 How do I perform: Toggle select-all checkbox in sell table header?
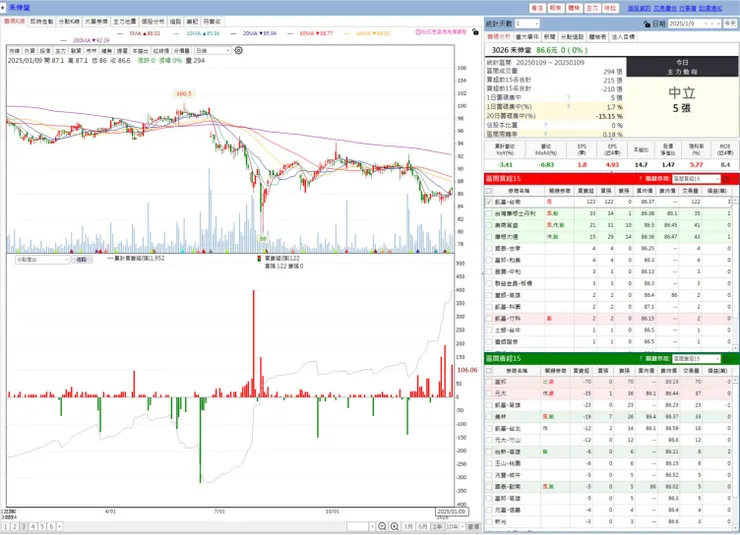click(489, 371)
